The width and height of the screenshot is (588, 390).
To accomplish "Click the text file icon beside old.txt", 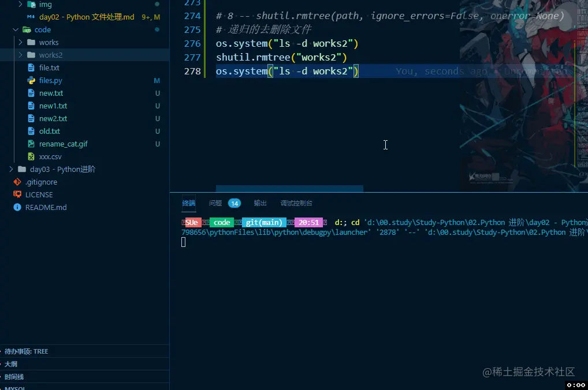I will pyautogui.click(x=31, y=131).
